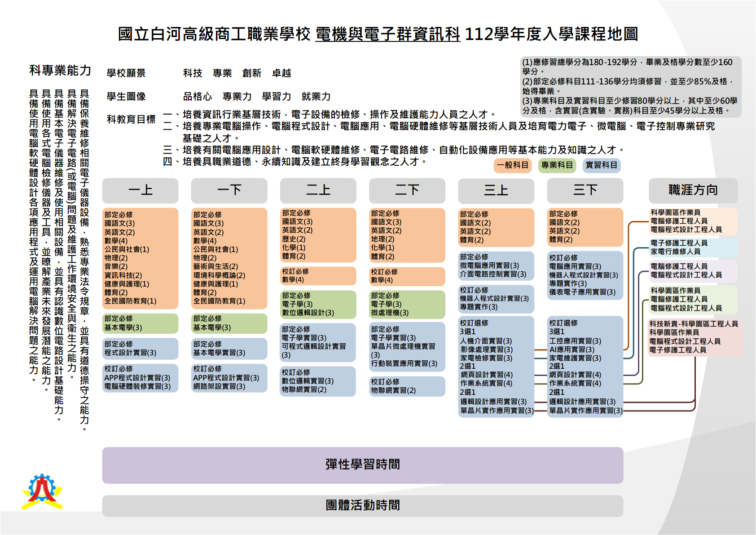
Task: Click the 實習科目 blue legend swatch
Action: [602, 165]
